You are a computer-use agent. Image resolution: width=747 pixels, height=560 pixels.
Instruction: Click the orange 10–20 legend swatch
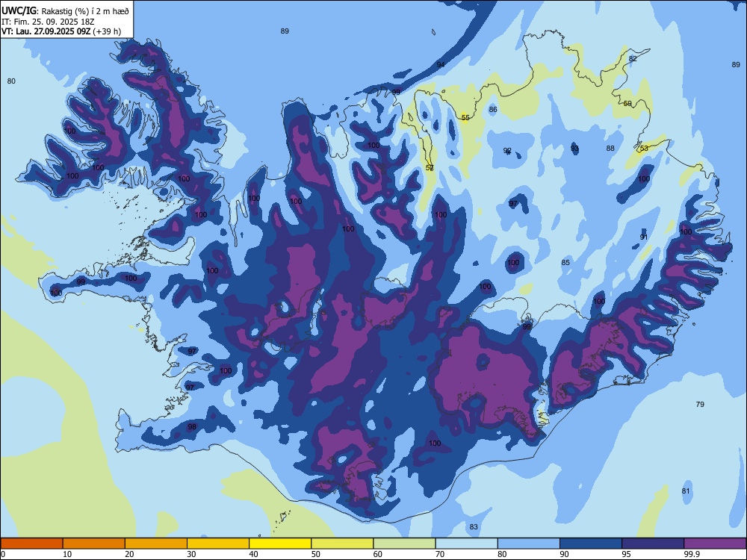(94, 544)
